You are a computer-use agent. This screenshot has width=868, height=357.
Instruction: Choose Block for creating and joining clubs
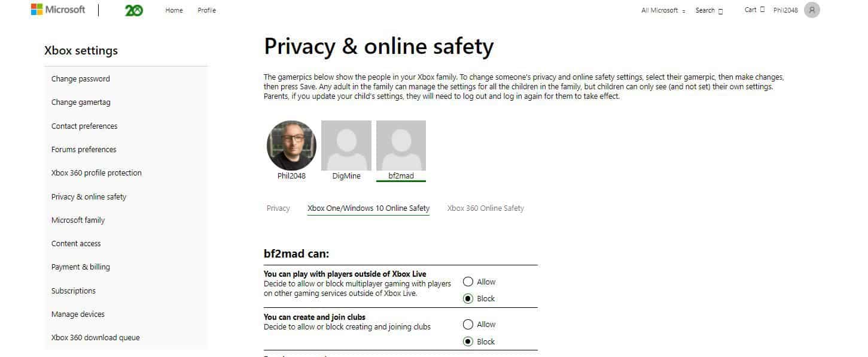(x=468, y=341)
